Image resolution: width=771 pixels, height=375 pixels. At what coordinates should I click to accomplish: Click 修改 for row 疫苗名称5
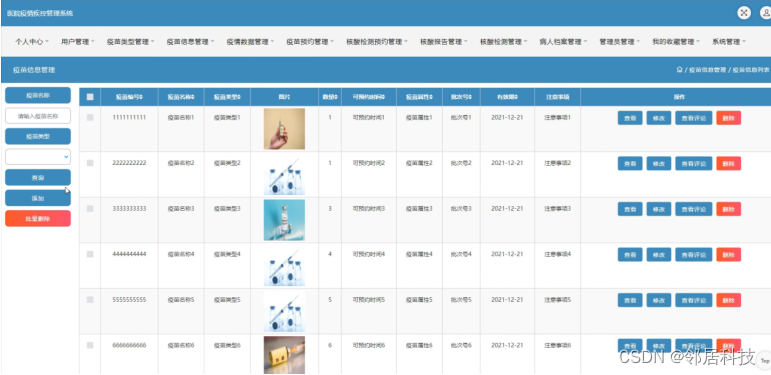pyautogui.click(x=659, y=300)
